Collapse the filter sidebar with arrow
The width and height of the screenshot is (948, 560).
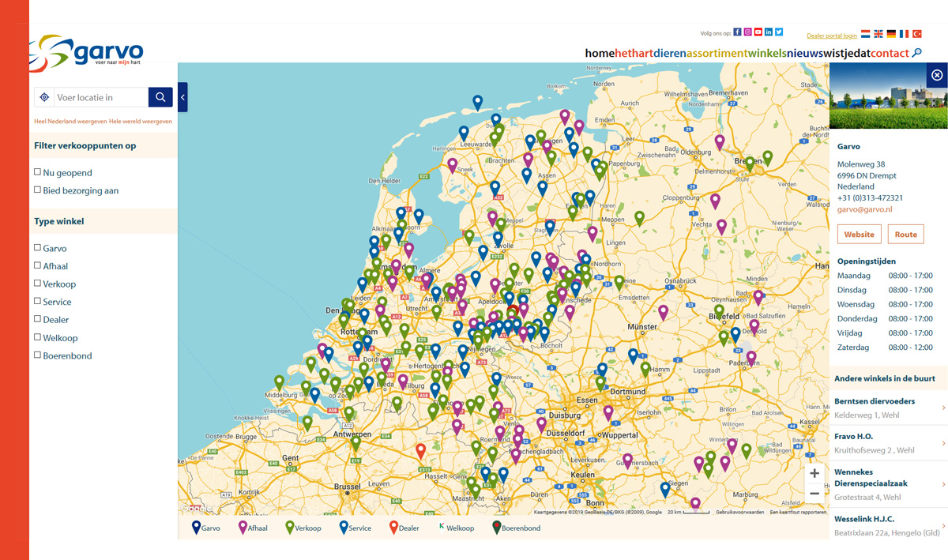tap(182, 97)
